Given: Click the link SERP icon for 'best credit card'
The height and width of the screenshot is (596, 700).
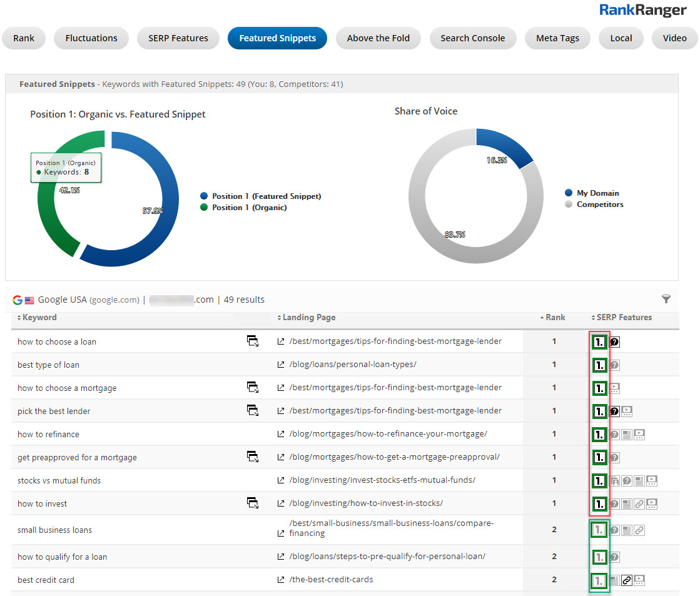Looking at the screenshot, I should 627,580.
